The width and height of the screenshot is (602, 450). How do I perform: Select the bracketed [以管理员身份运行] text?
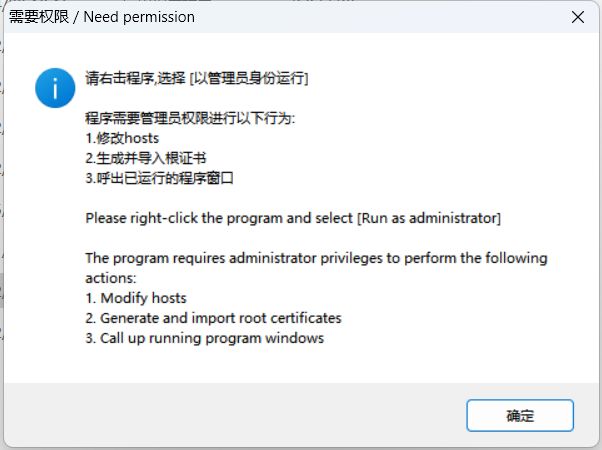[249, 78]
